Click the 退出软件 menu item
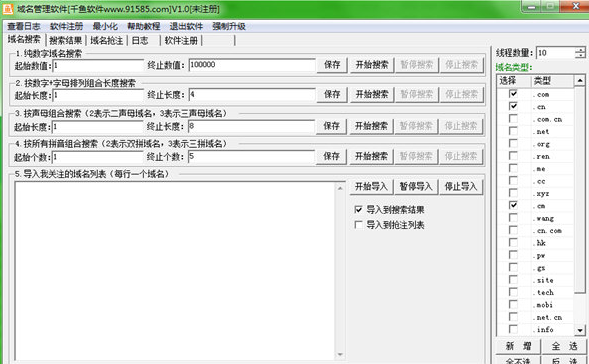Image resolution: width=589 pixels, height=364 pixels. click(186, 26)
